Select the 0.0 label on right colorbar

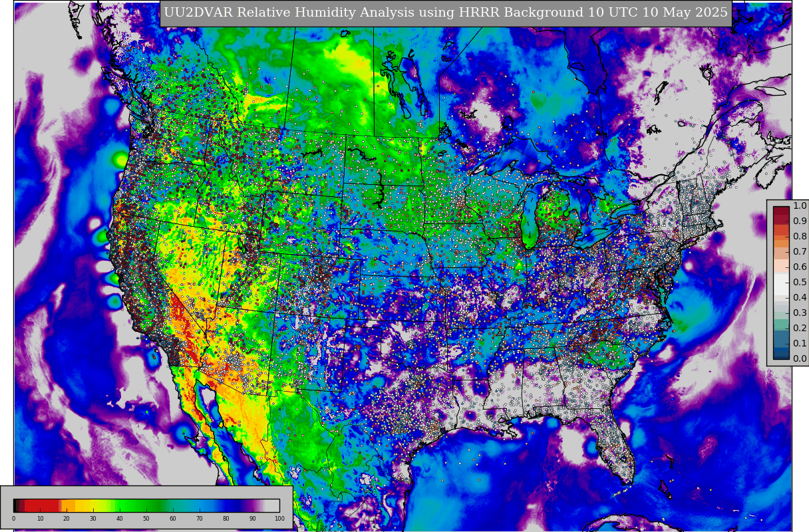coord(800,358)
